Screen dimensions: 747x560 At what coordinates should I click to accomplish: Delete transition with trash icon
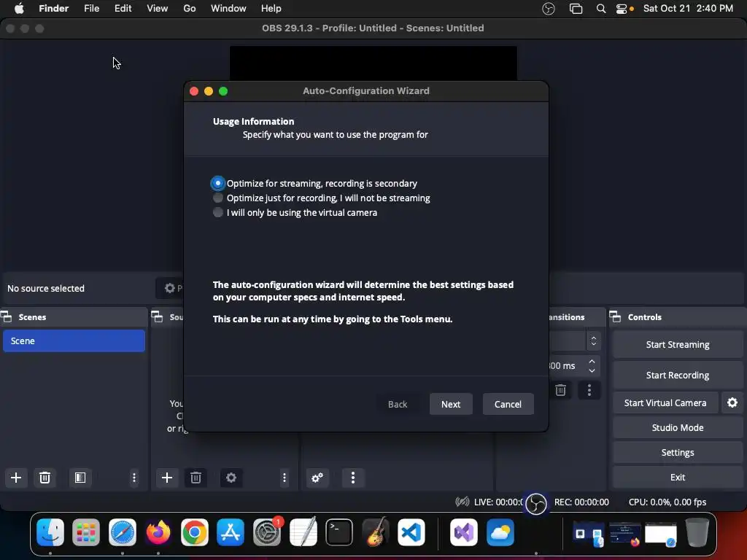tap(561, 391)
